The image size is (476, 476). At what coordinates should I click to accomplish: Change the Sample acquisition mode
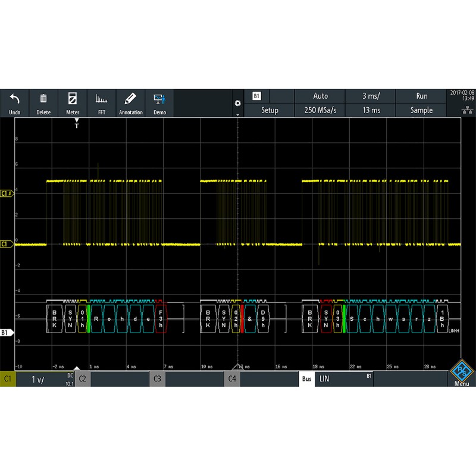(421, 110)
